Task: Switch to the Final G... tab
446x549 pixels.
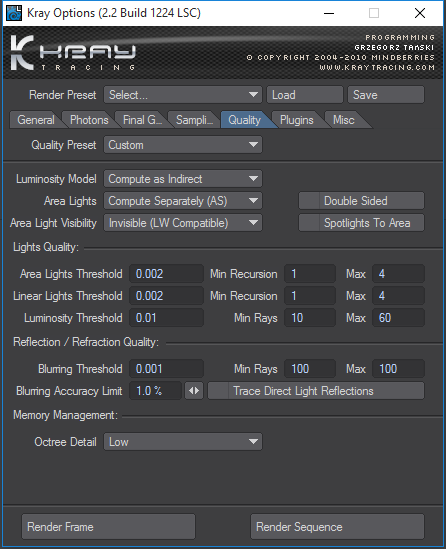Action: tap(142, 120)
